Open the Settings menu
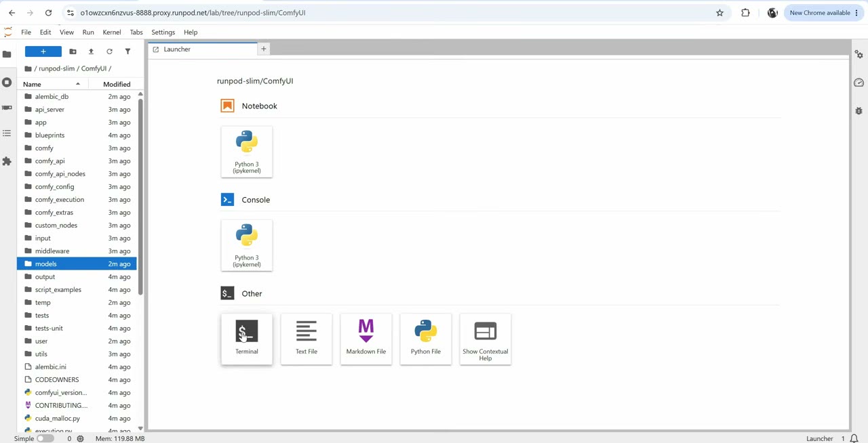The width and height of the screenshot is (868, 443). click(x=163, y=32)
